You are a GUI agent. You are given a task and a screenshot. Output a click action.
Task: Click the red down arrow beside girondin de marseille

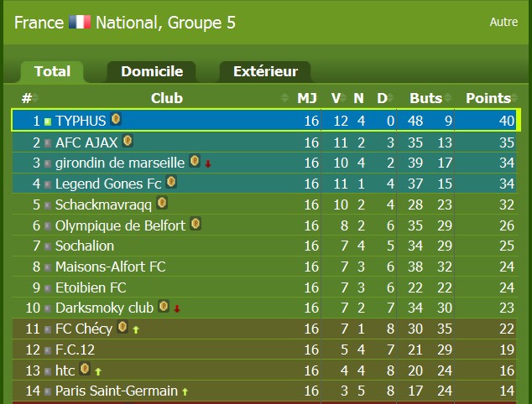pyautogui.click(x=208, y=164)
